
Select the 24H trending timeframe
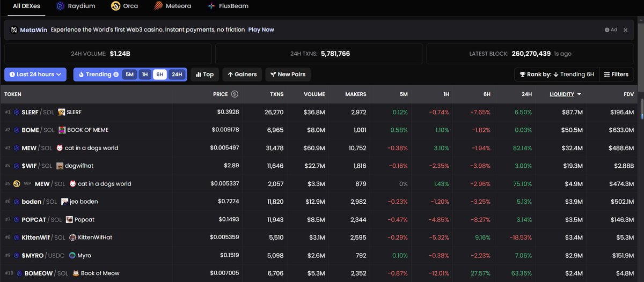click(x=177, y=75)
